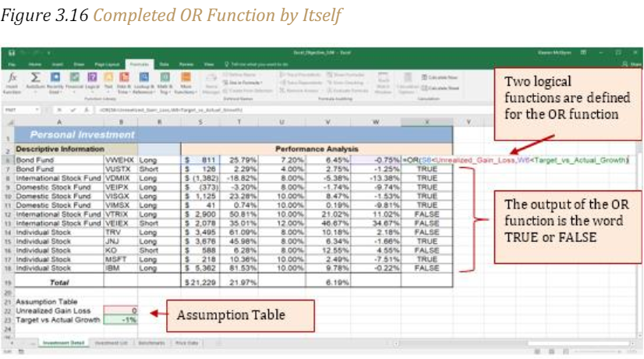
Task: Open the Use in Formula dropdown
Action: point(242,83)
